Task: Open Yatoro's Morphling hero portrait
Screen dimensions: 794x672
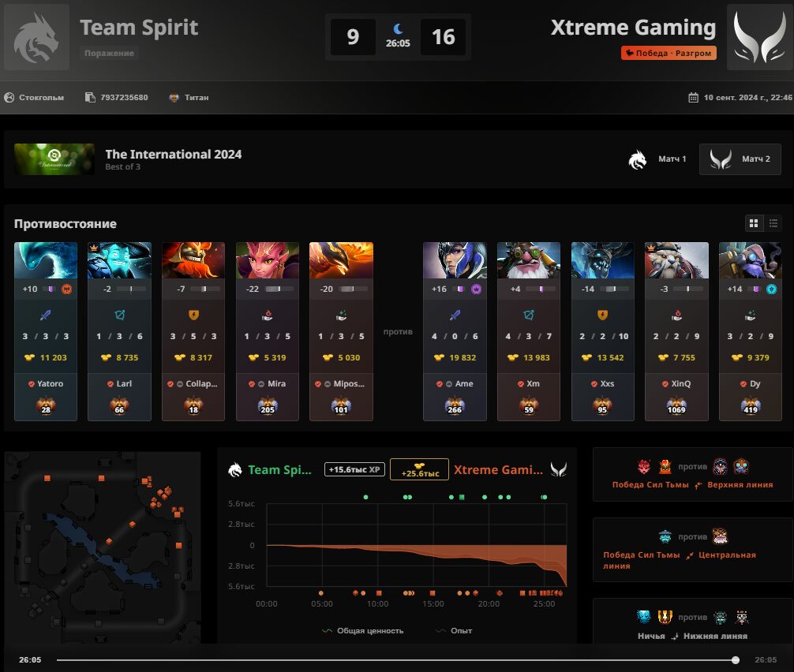Action: (46, 260)
